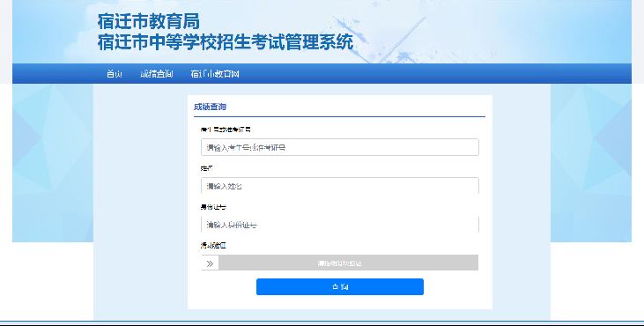Click the 宿迁市教育局 header title

tap(149, 21)
